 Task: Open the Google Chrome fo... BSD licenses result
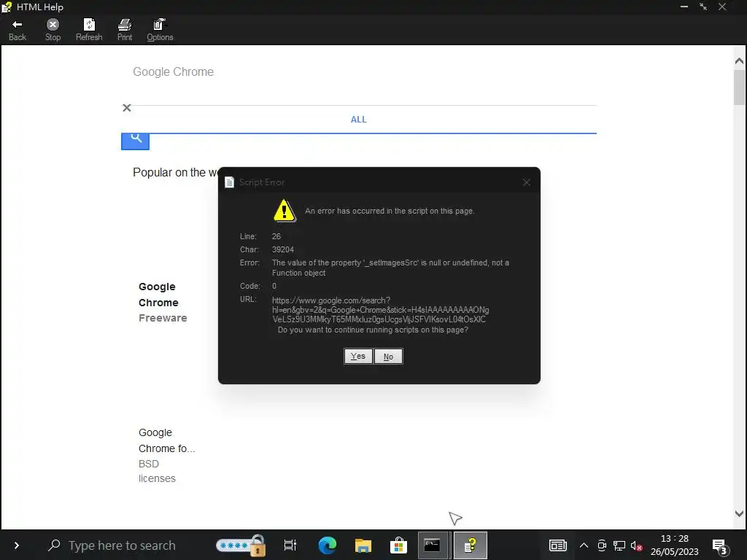[x=167, y=455]
